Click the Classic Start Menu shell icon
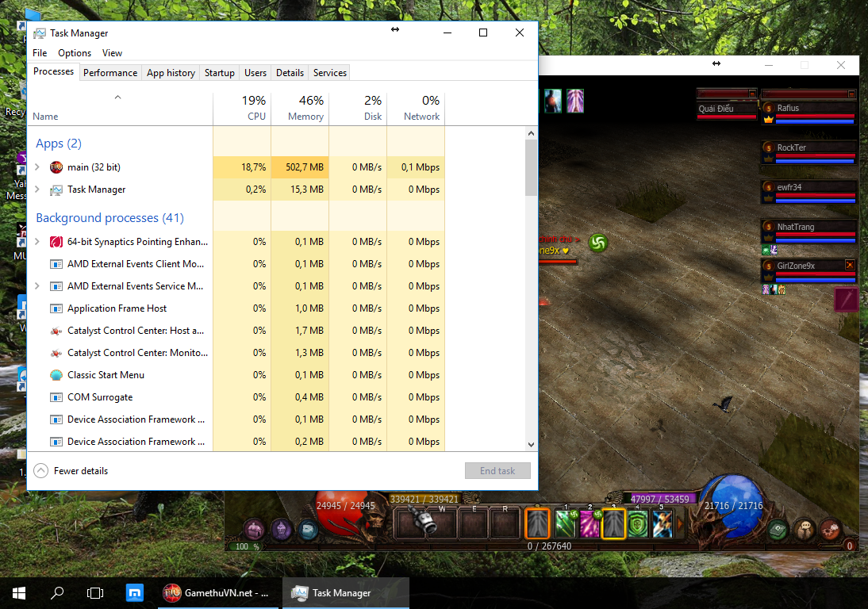Screen dimensions: 868x609 pyautogui.click(x=56, y=375)
